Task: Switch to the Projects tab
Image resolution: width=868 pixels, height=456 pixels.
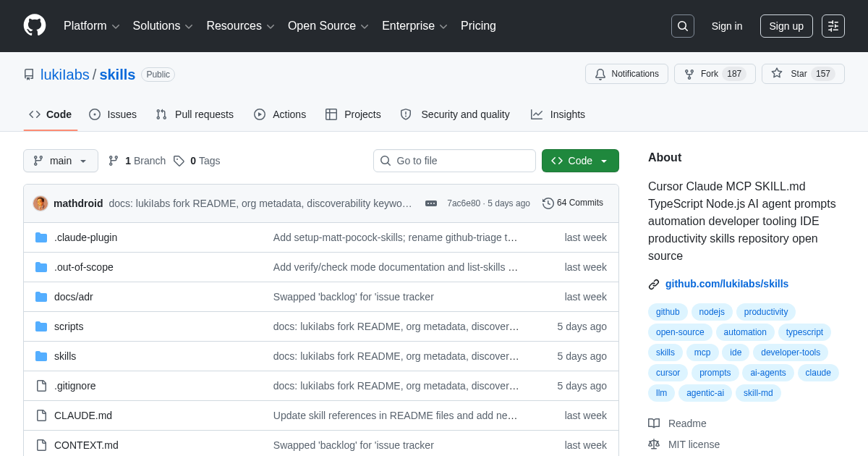Action: click(x=353, y=114)
